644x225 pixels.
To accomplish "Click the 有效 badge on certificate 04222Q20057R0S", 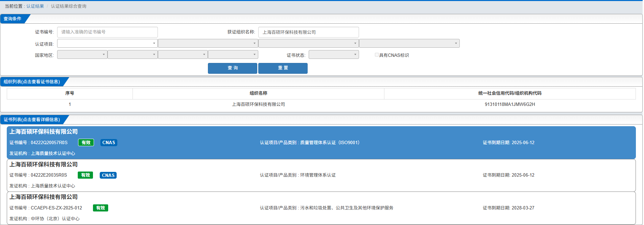I will pyautogui.click(x=86, y=143).
